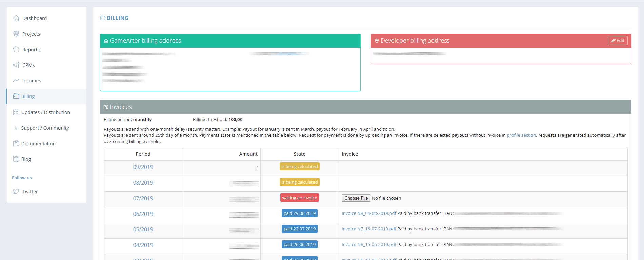Select Incomes in the sidebar
This screenshot has height=260, width=644.
click(46, 80)
